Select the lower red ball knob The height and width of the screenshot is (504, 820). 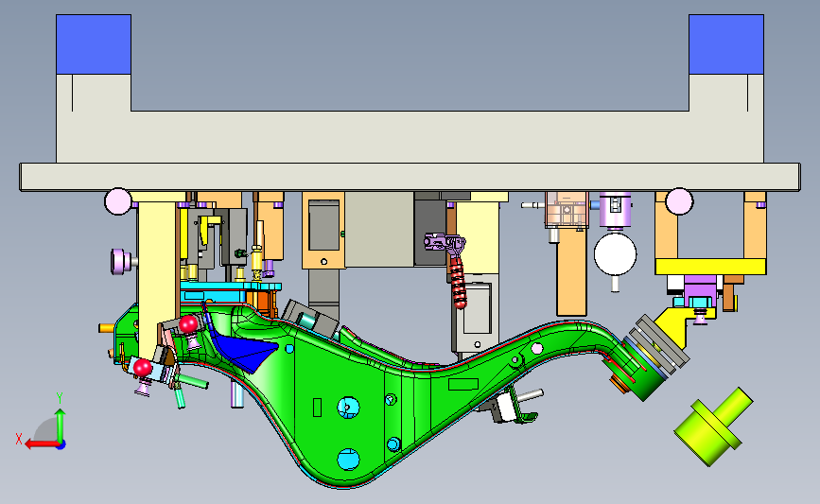[143, 367]
